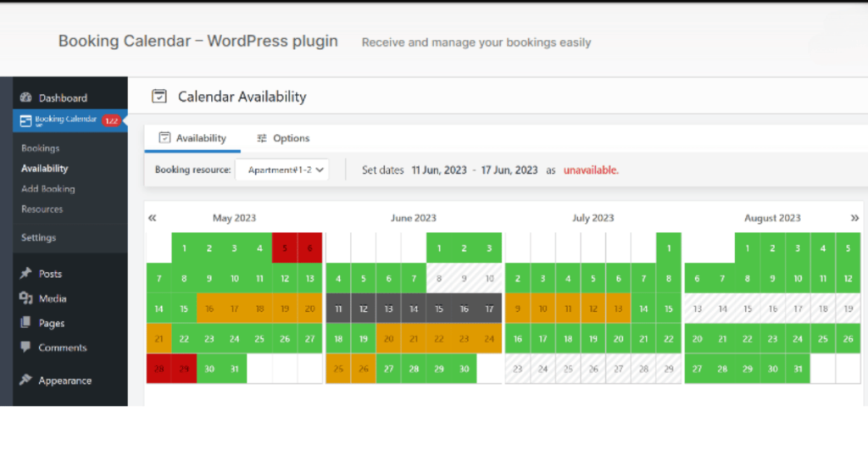Go to previous months with « arrow

153,218
